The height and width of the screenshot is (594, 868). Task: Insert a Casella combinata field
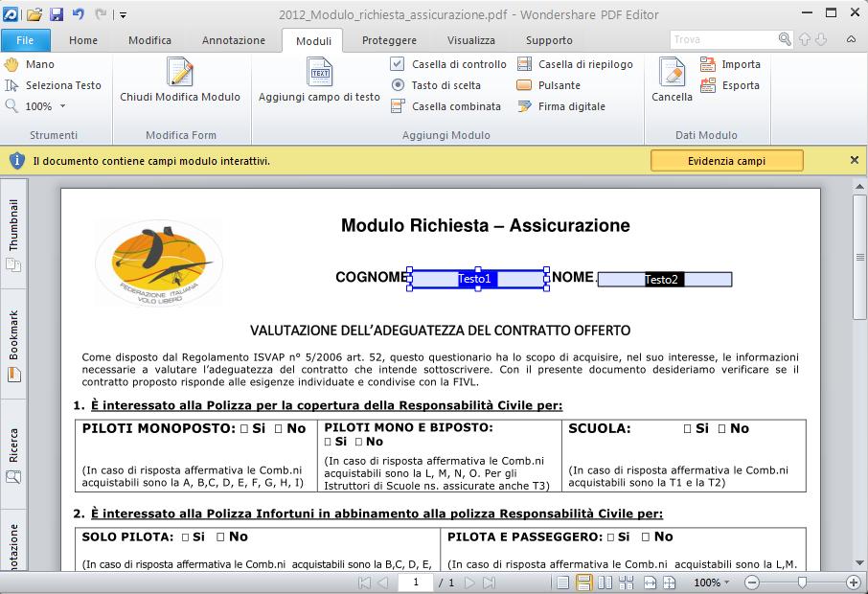pyautogui.click(x=445, y=106)
